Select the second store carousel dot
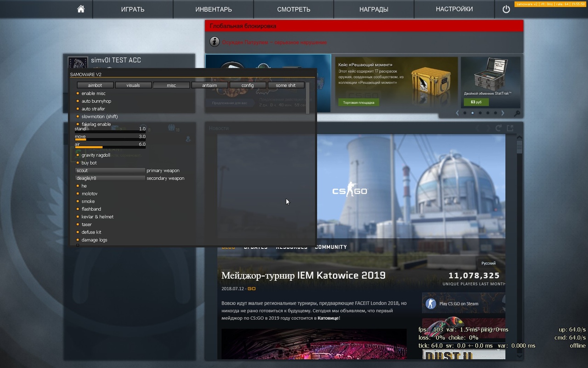 [472, 113]
